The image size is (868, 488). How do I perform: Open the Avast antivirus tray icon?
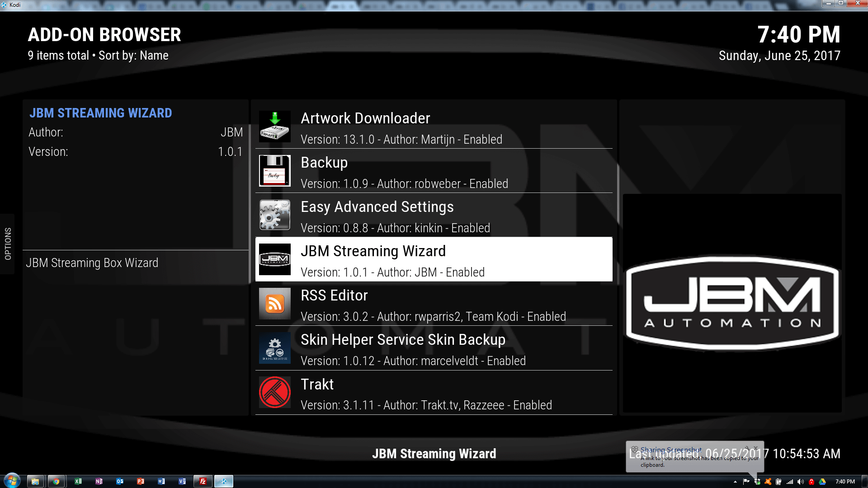tap(768, 482)
